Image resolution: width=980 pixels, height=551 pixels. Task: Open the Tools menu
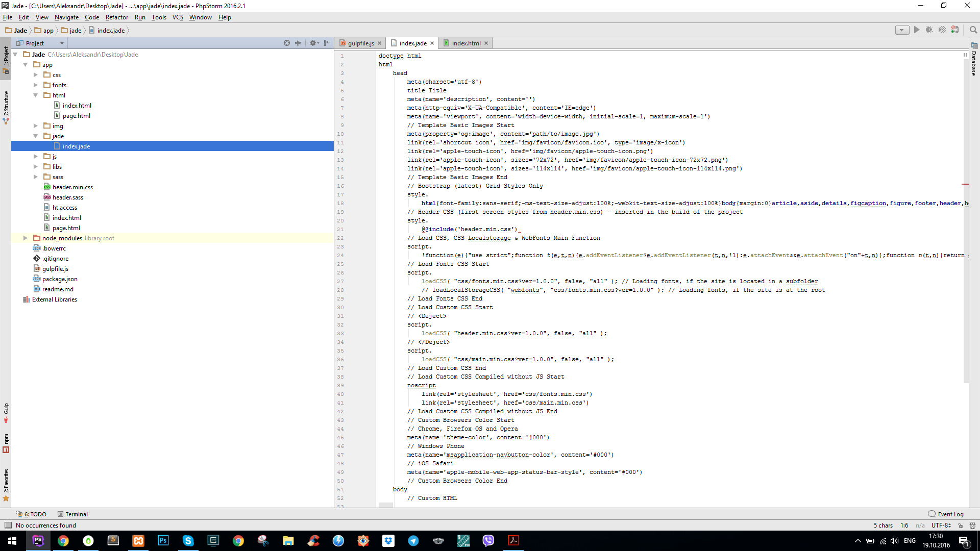click(159, 17)
